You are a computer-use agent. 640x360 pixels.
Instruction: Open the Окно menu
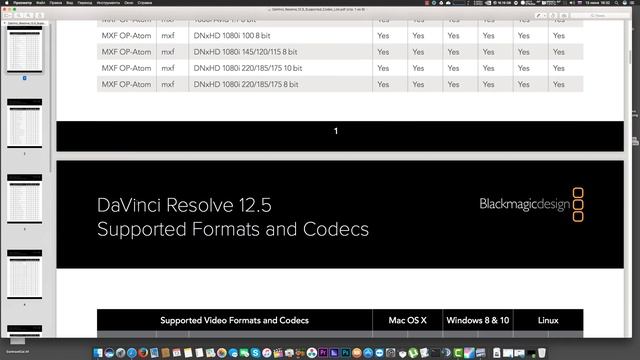pyautogui.click(x=129, y=2)
